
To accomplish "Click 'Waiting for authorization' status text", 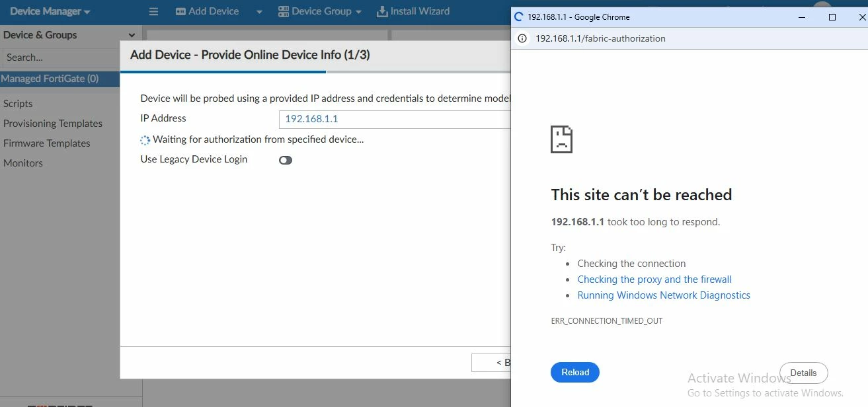I will pyautogui.click(x=258, y=139).
